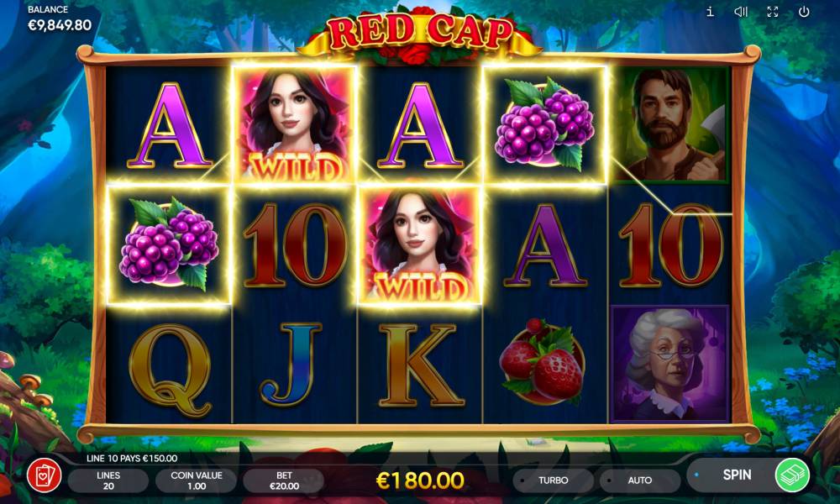The width and height of the screenshot is (840, 504).
Task: Select the grandmother symbol
Action: pos(670,364)
